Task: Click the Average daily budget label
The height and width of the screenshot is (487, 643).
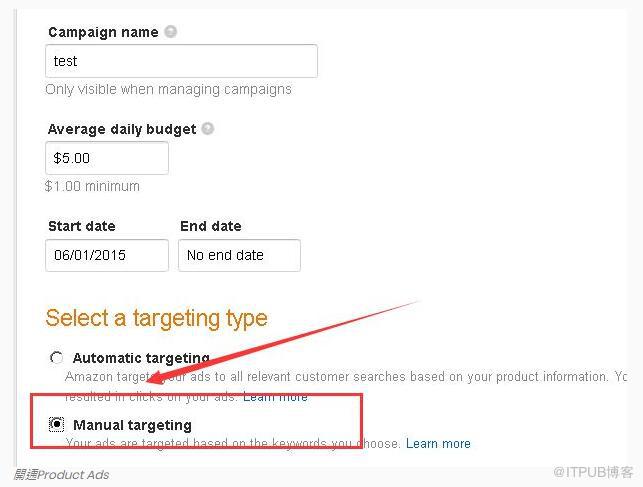Action: click(122, 130)
